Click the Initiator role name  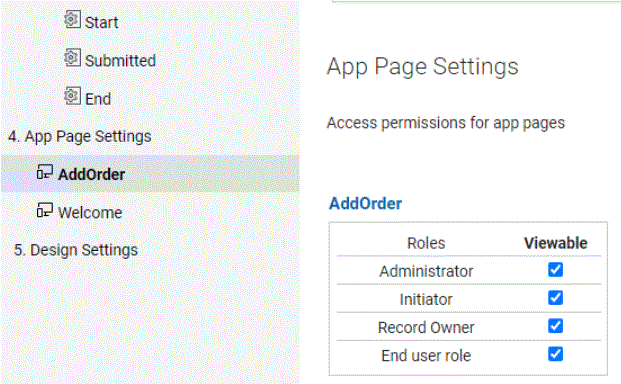(x=426, y=299)
